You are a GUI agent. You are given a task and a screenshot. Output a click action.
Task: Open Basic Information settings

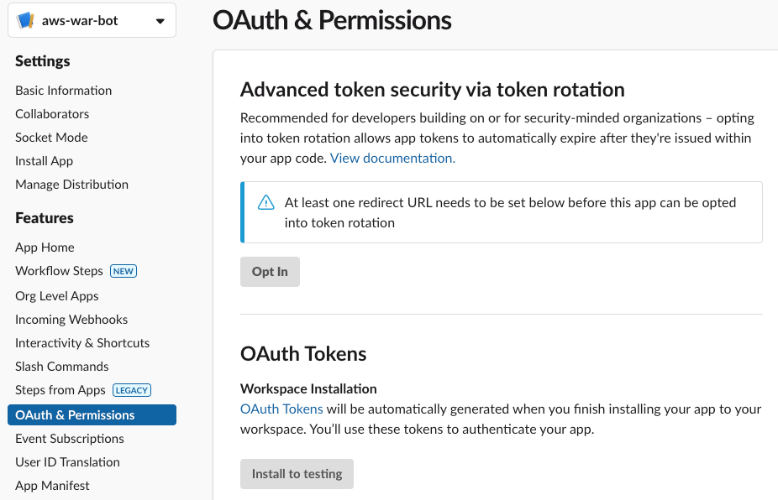[x=63, y=90]
